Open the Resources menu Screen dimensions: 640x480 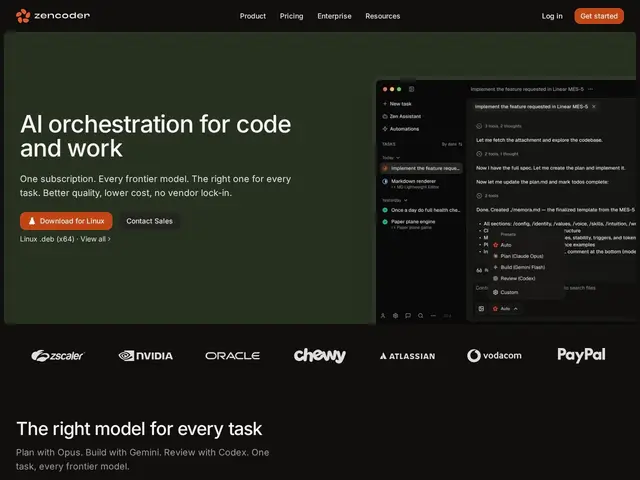click(x=382, y=16)
